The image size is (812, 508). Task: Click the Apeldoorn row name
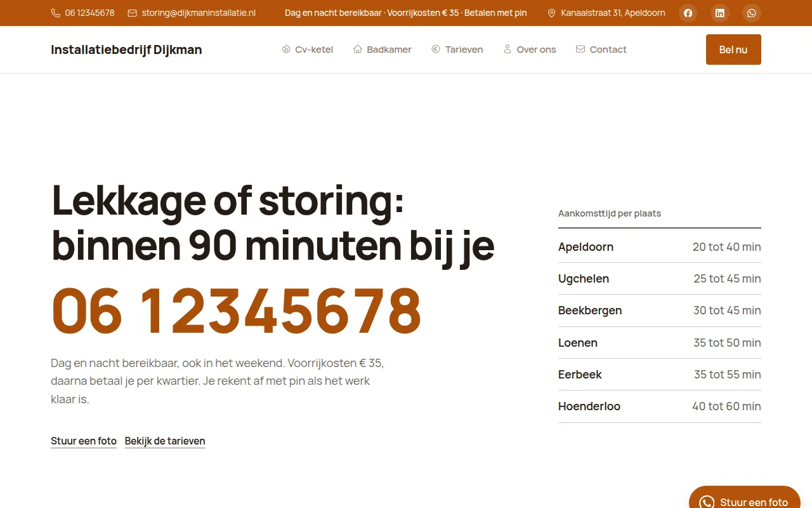point(586,247)
